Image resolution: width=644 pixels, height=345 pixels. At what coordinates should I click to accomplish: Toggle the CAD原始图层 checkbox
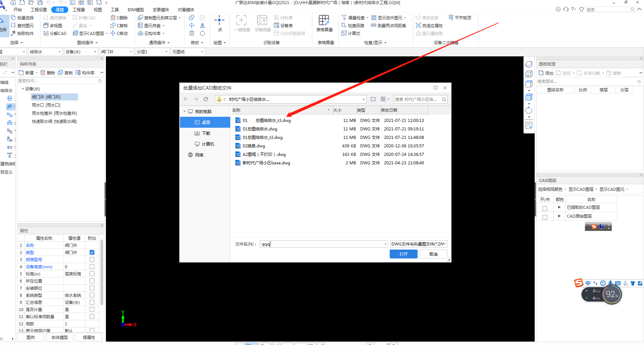click(x=545, y=217)
